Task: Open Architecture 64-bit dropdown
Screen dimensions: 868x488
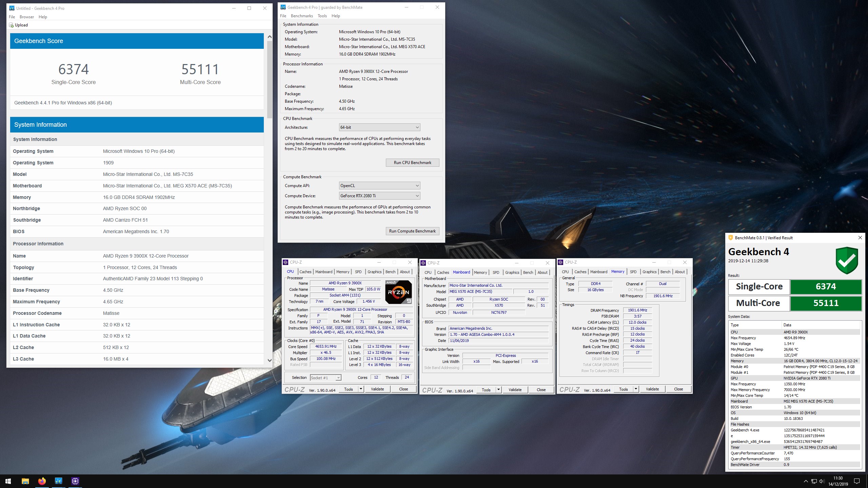Action: point(380,127)
